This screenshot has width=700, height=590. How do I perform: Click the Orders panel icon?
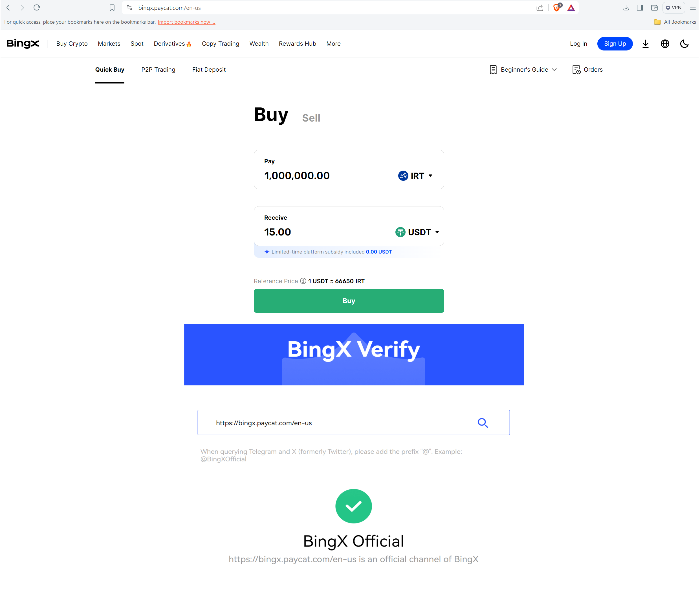(576, 70)
